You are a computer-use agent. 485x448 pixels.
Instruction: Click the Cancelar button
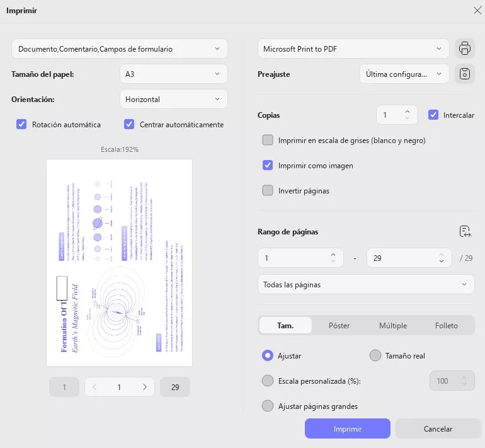[438, 428]
